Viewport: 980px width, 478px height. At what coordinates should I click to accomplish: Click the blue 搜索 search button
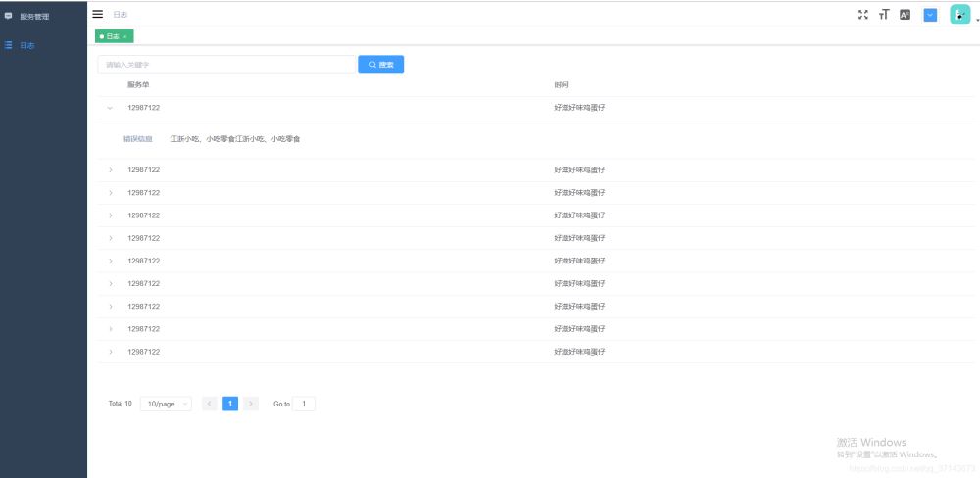pos(380,65)
